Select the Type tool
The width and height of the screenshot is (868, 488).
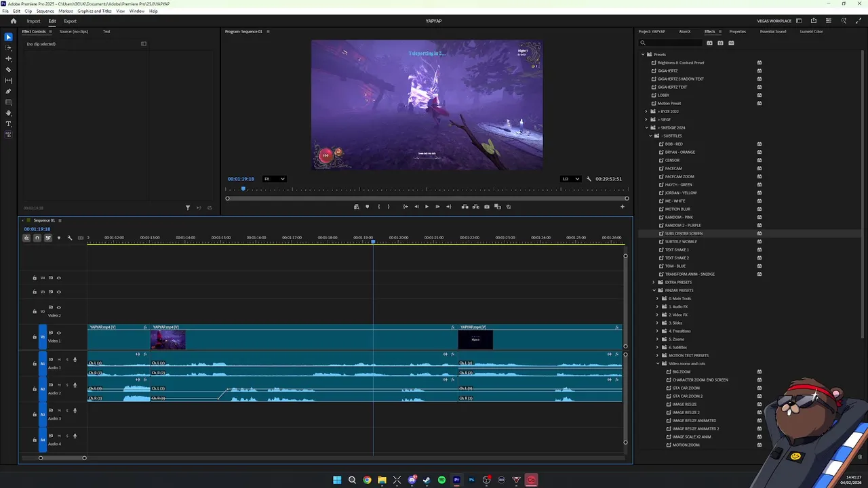(x=8, y=123)
